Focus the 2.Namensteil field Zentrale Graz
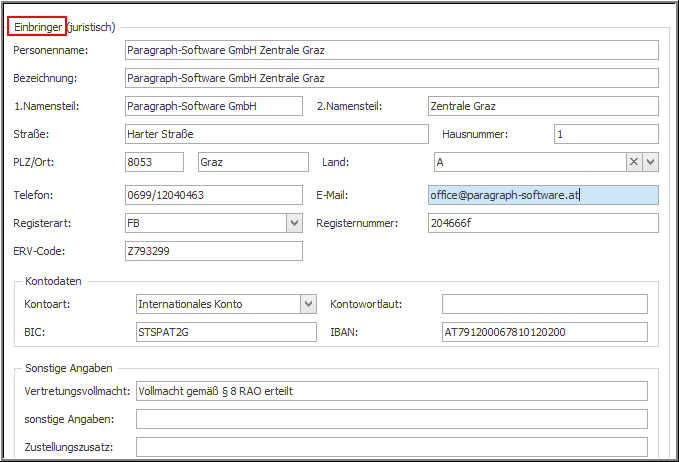Screen dimensions: 679x462 tap(543, 106)
